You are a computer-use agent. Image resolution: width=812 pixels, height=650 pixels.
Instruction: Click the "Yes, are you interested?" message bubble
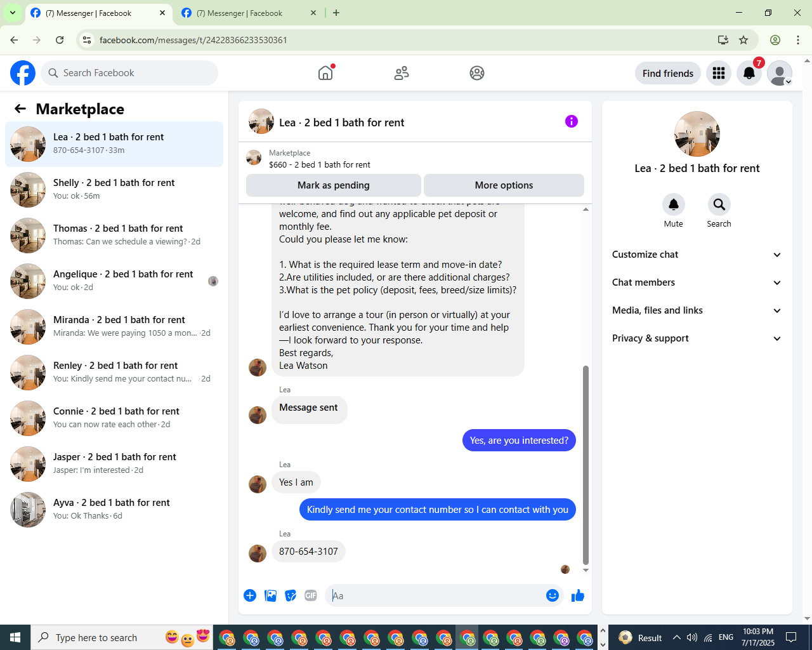[x=519, y=441]
